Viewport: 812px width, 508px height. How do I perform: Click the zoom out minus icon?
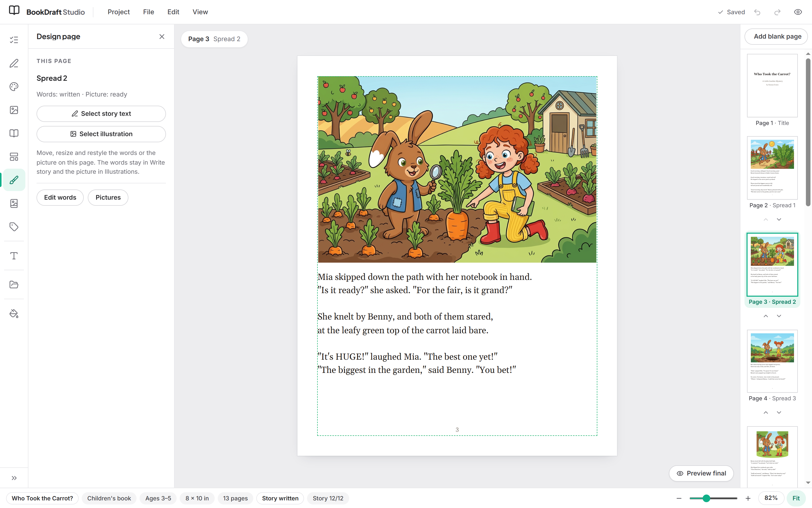[679, 498]
